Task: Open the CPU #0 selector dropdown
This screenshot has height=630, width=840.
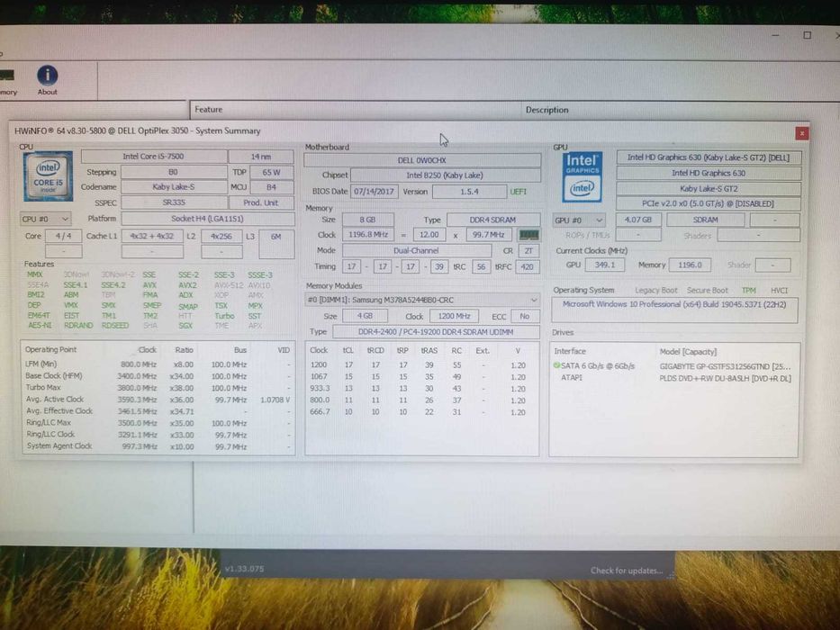Action: (x=46, y=219)
